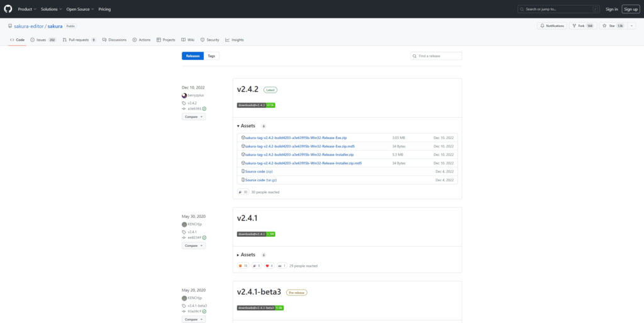This screenshot has width=644, height=323.
Task: Click the Sign up button
Action: coord(631,9)
